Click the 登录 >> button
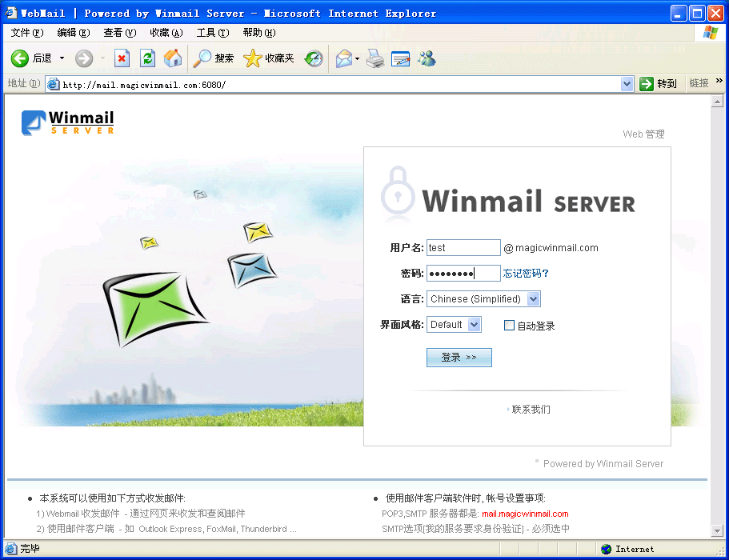Screen dimensions: 729x560 459,358
